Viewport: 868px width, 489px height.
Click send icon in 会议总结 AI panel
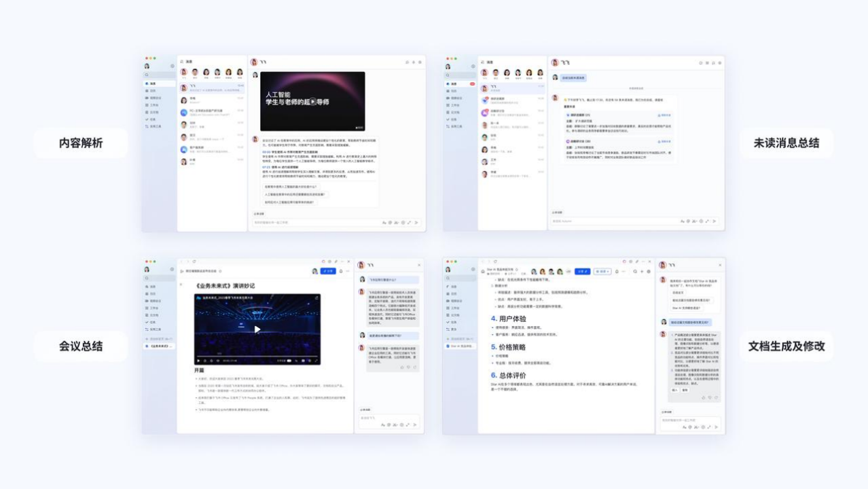415,425
